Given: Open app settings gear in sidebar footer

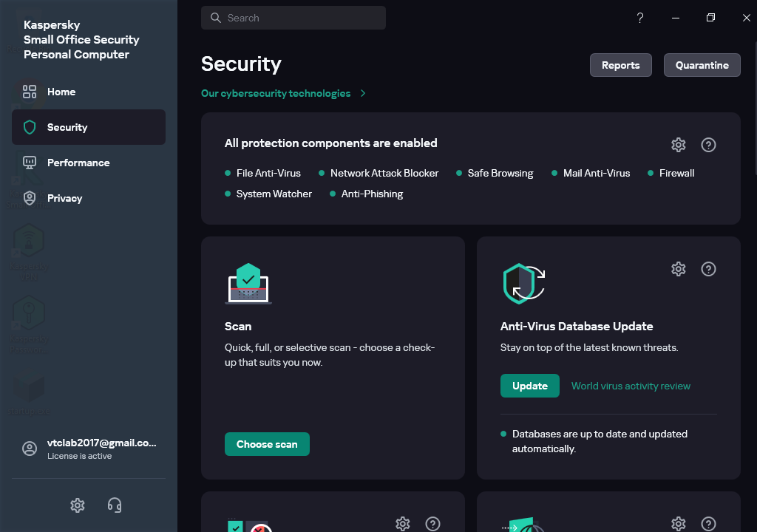Looking at the screenshot, I should pos(78,505).
